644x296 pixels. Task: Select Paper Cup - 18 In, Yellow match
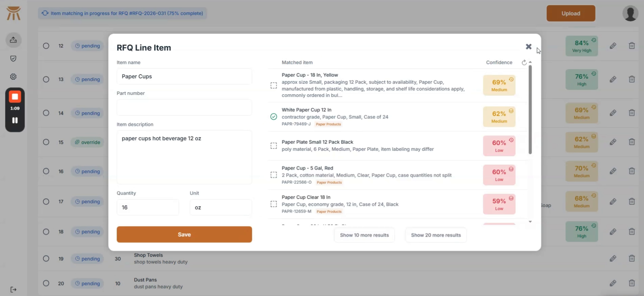(274, 85)
